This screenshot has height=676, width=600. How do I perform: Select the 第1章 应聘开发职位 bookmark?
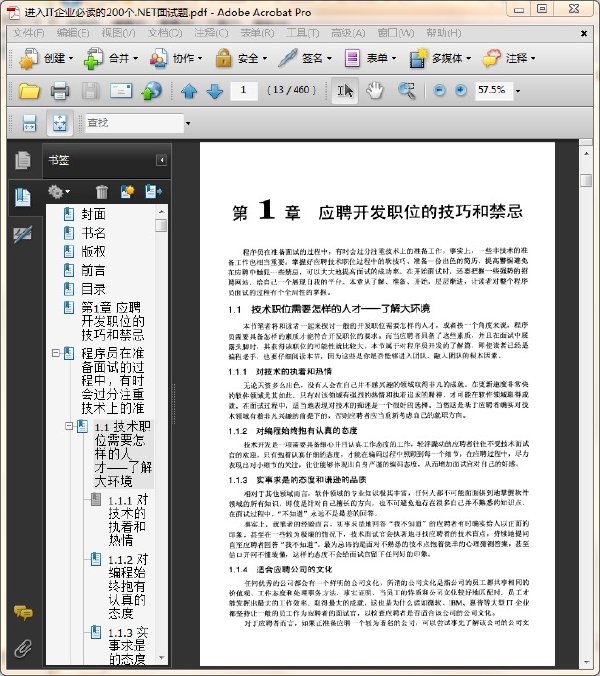(112, 321)
